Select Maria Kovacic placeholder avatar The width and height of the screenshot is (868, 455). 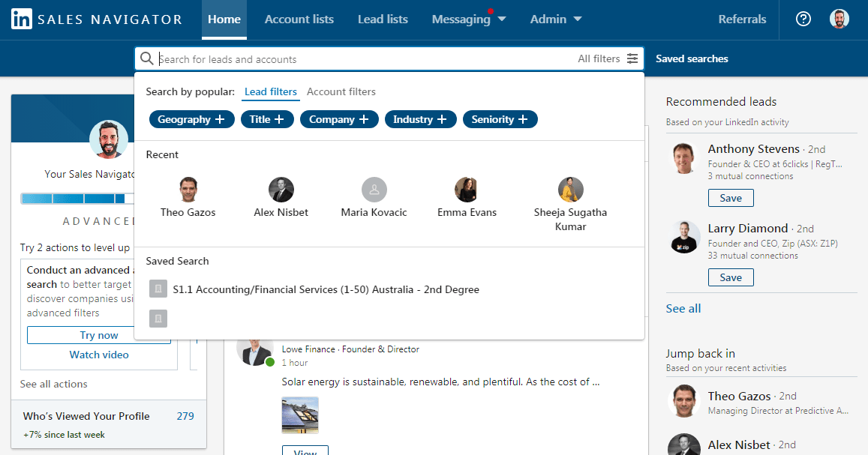coord(374,190)
